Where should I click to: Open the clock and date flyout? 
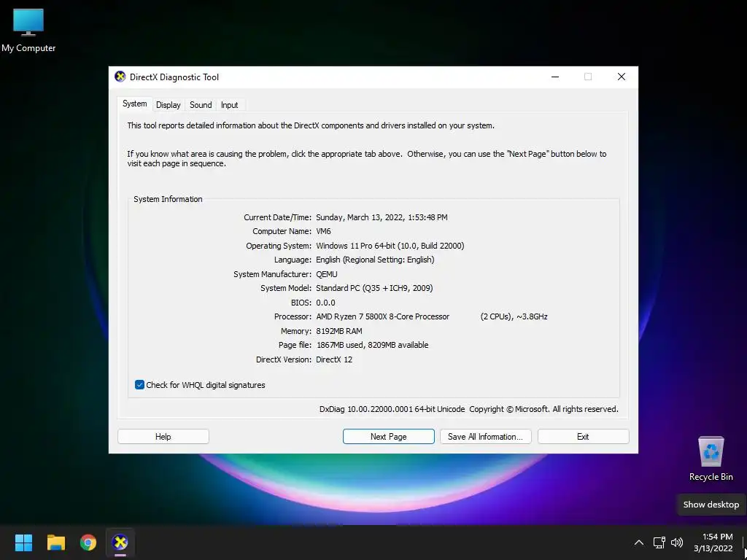(713, 542)
